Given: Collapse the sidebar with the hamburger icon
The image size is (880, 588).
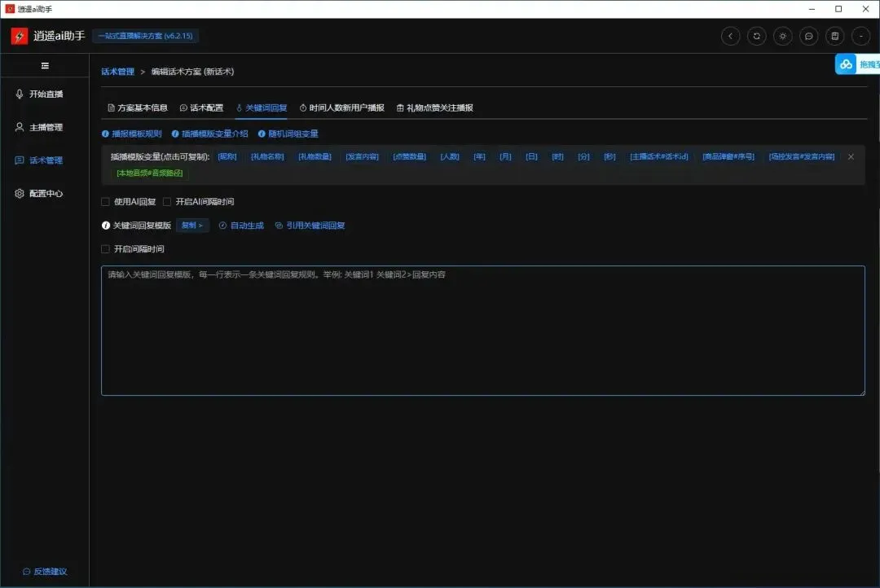Looking at the screenshot, I should coord(45,66).
